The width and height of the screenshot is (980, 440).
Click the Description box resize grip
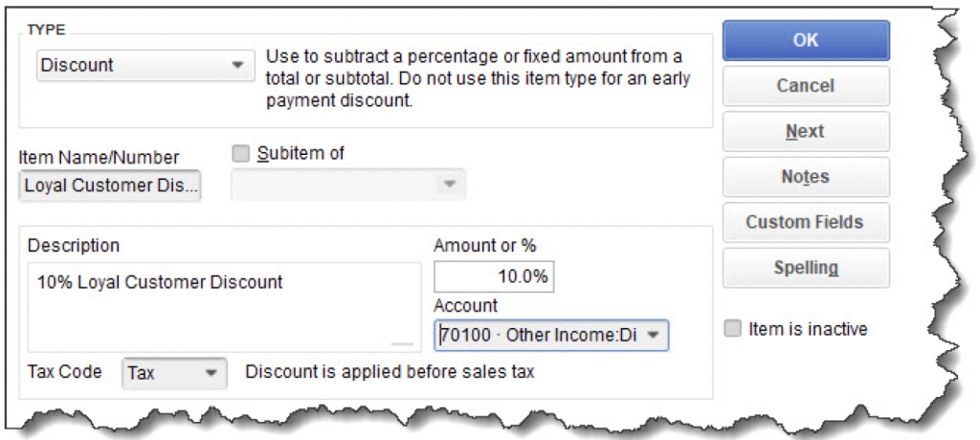403,343
